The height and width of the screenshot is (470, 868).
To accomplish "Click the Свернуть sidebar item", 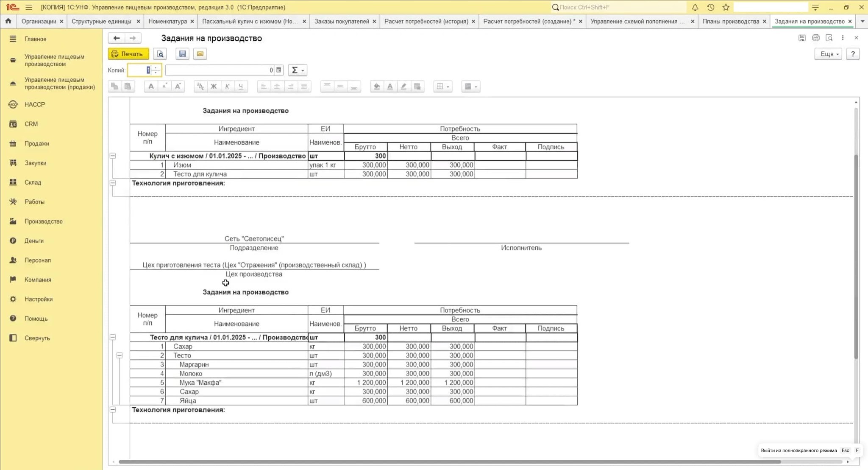I will 37,338.
